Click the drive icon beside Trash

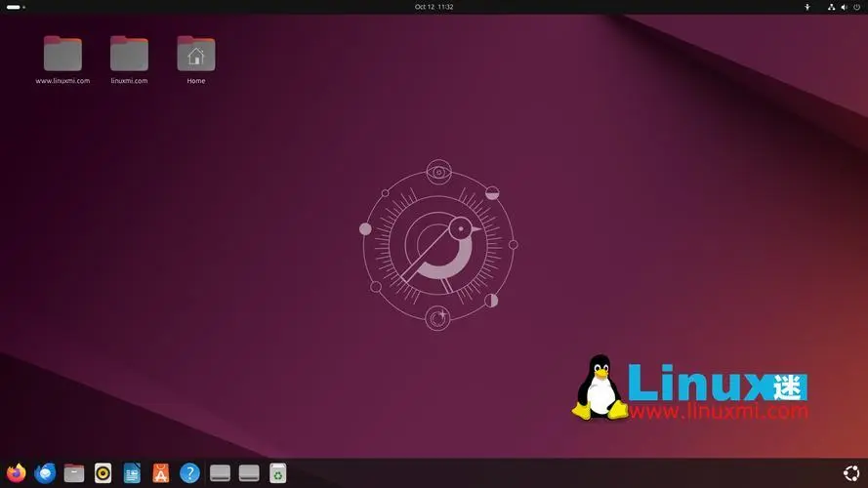point(249,473)
